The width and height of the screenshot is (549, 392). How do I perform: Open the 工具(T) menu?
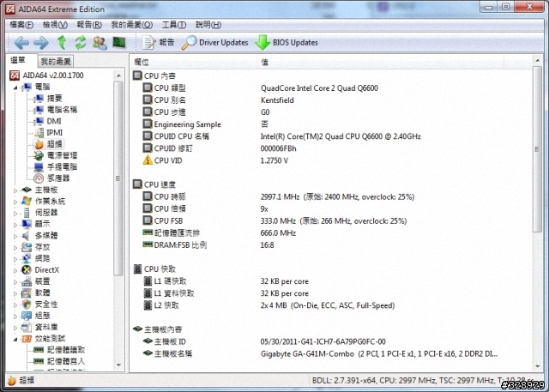[x=174, y=25]
